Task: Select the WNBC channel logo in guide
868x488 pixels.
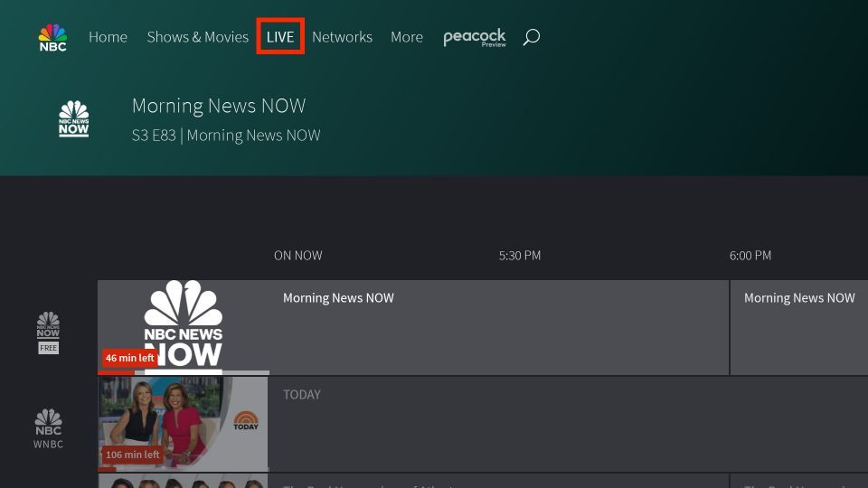Action: [48, 428]
